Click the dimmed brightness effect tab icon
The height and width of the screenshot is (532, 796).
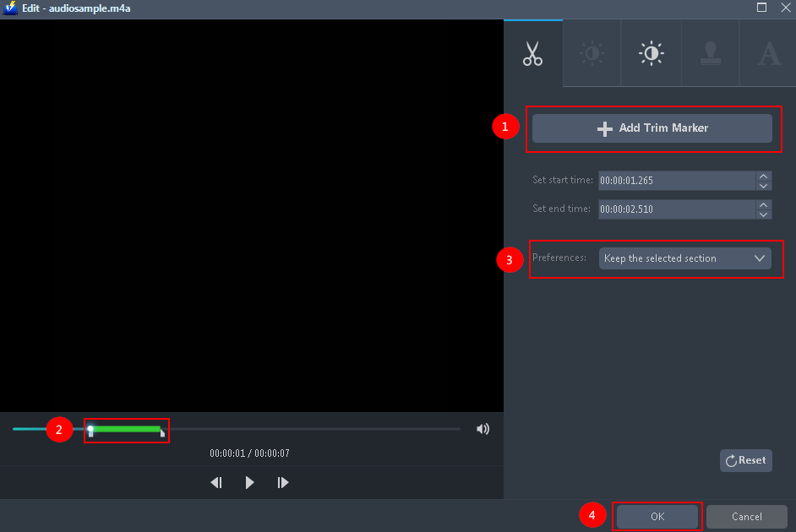[x=592, y=53]
